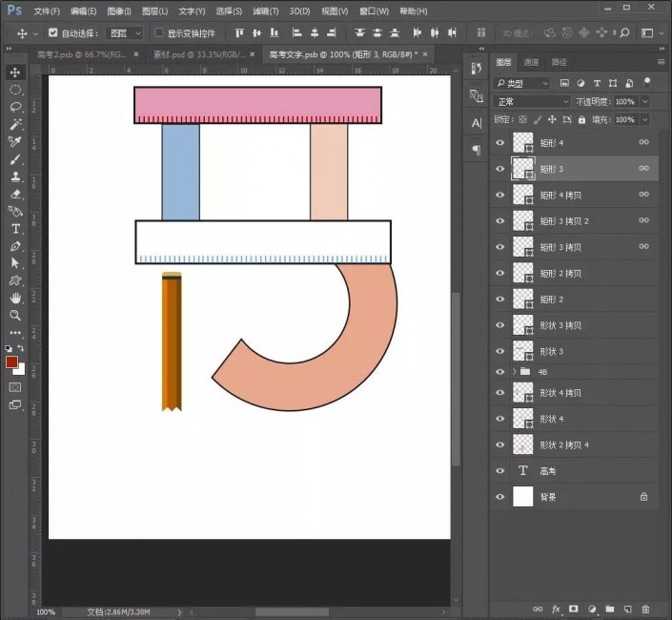
Task: Hide the 高考 text layer
Action: [499, 471]
